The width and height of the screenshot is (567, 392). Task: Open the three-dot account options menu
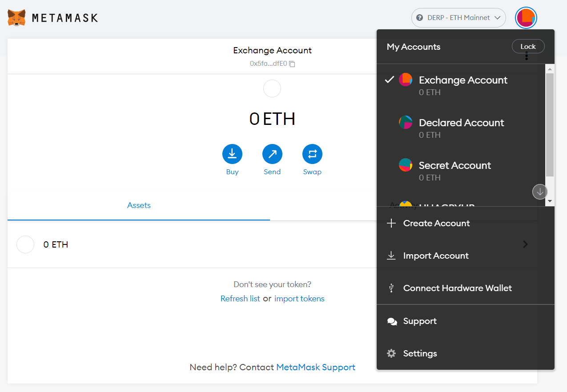pyautogui.click(x=527, y=56)
